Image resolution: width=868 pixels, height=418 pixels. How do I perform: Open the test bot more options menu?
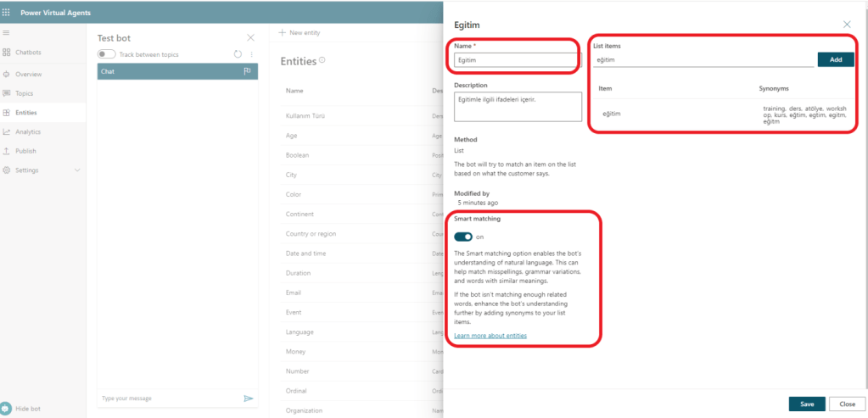click(x=251, y=54)
